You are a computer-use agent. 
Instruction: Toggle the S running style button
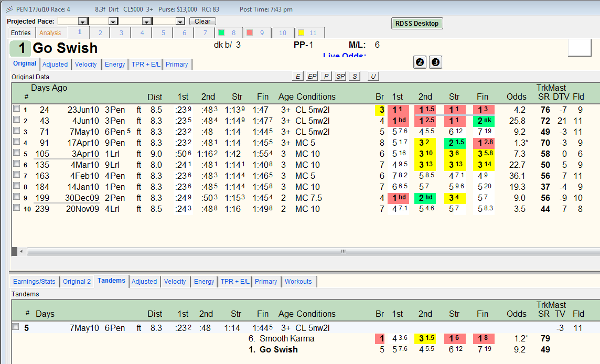click(x=355, y=76)
